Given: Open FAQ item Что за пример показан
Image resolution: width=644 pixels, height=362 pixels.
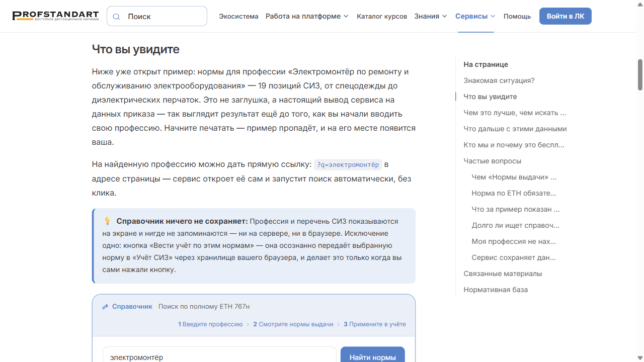Looking at the screenshot, I should click(x=516, y=209).
